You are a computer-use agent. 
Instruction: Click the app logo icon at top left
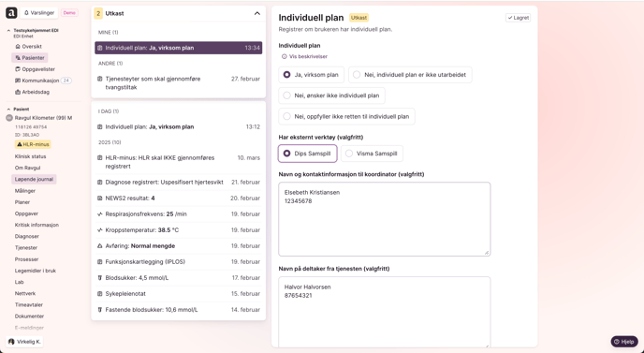(x=11, y=13)
